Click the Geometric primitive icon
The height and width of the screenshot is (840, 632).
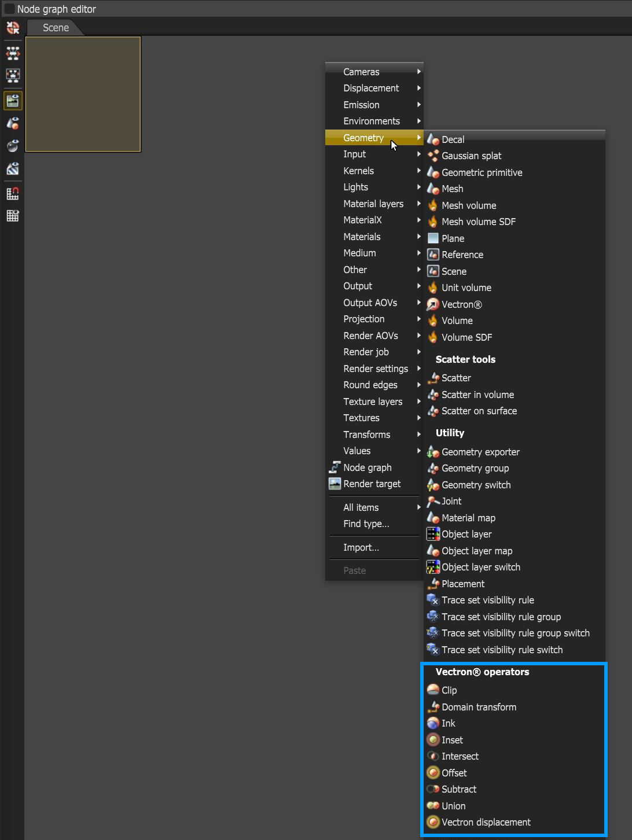pyautogui.click(x=433, y=172)
